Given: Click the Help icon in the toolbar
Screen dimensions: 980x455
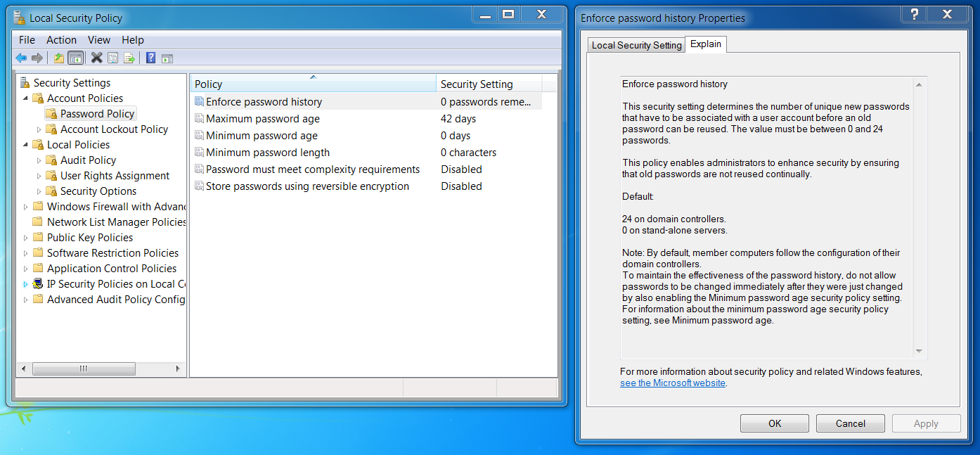Looking at the screenshot, I should (150, 58).
